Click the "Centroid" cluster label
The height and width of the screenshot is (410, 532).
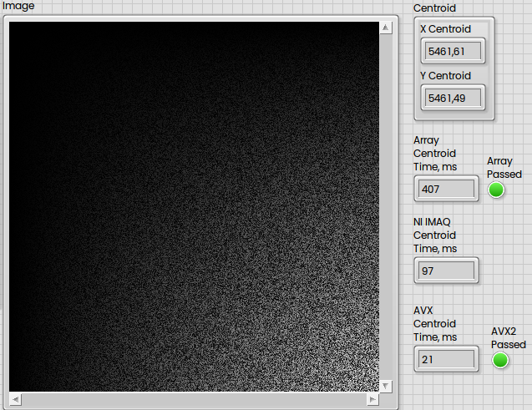(434, 8)
